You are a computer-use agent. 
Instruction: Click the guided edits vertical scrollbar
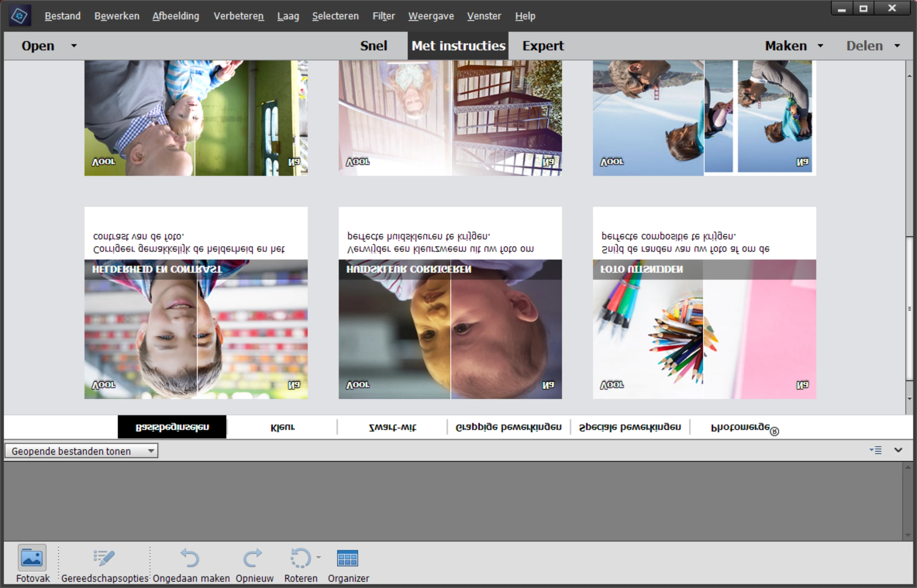coord(909,309)
